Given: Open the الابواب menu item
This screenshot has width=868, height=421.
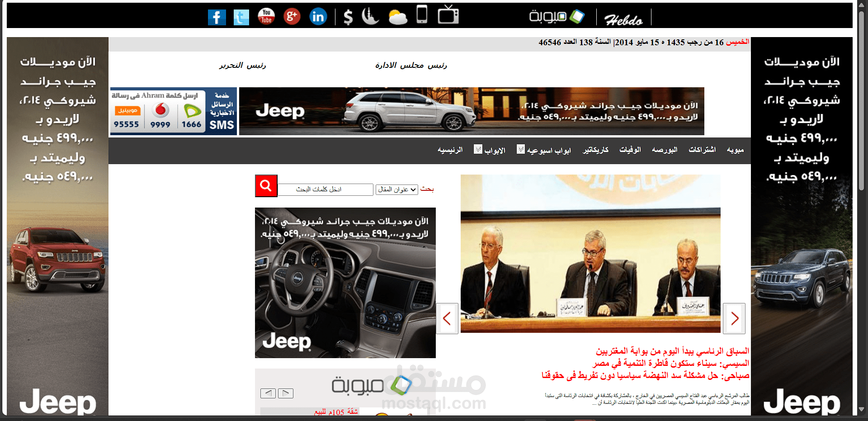Looking at the screenshot, I should pyautogui.click(x=495, y=150).
